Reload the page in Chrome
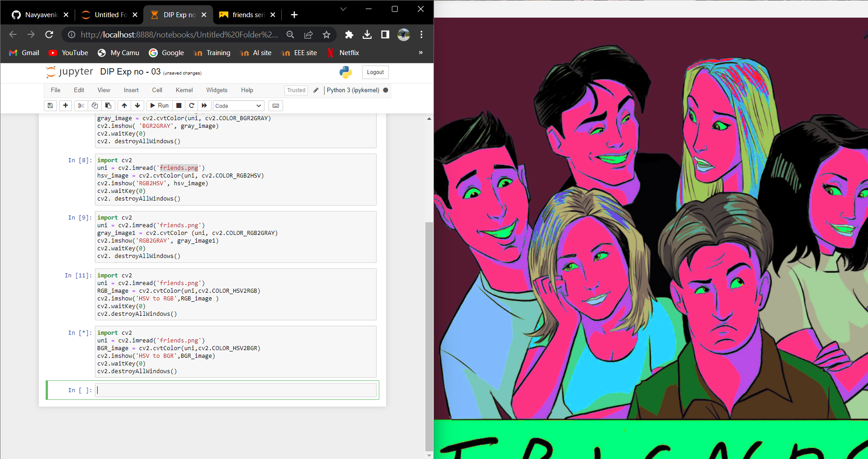 click(49, 34)
